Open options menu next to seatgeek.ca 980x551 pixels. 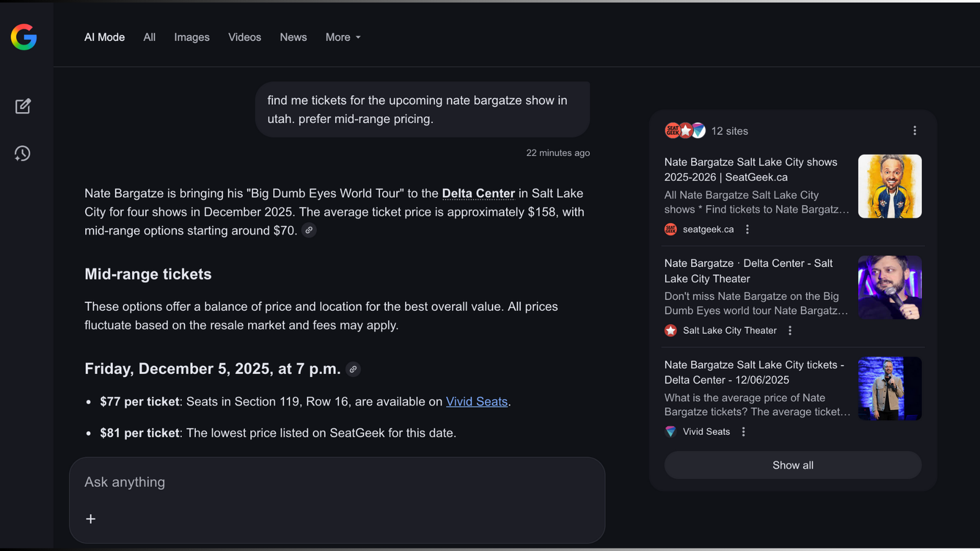[x=747, y=230]
